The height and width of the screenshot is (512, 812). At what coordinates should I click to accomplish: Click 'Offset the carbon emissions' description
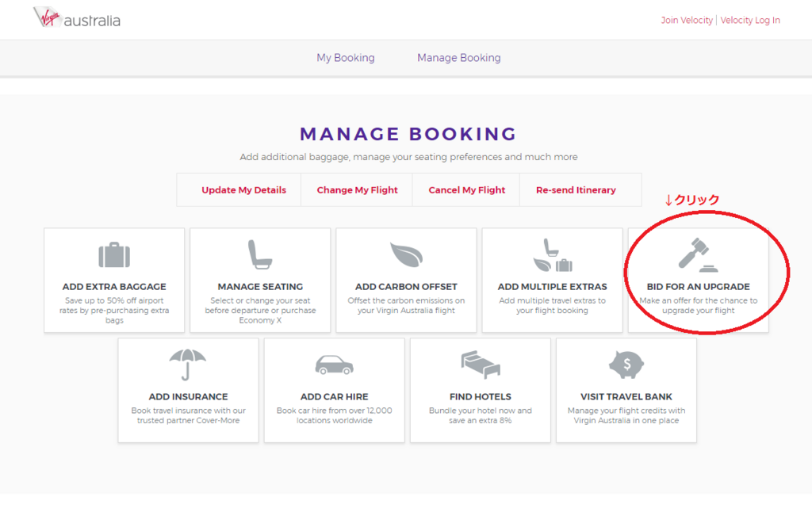tap(406, 305)
